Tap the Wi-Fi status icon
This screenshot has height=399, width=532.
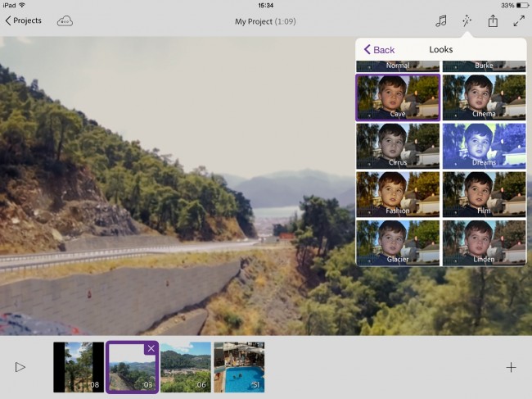pyautogui.click(x=22, y=5)
